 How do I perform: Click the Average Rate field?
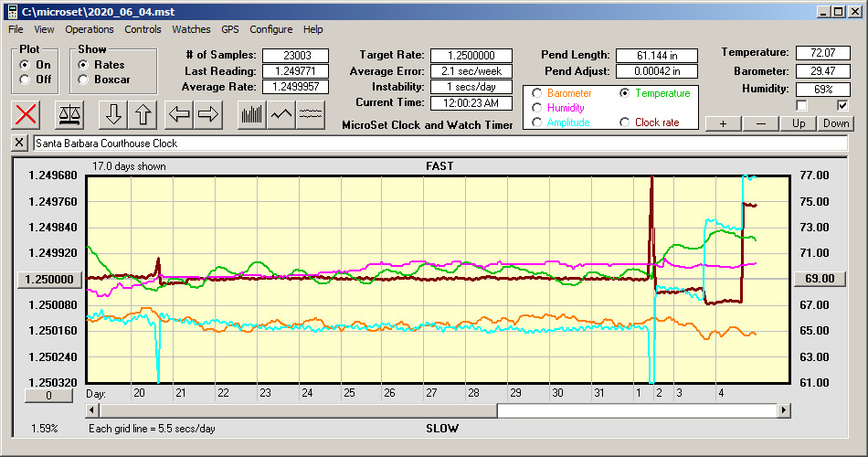pyautogui.click(x=296, y=87)
